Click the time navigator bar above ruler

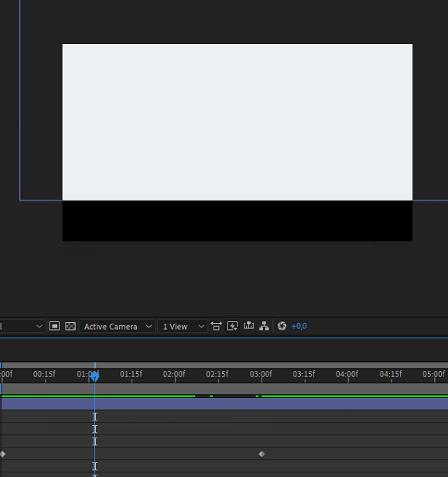coord(225,365)
